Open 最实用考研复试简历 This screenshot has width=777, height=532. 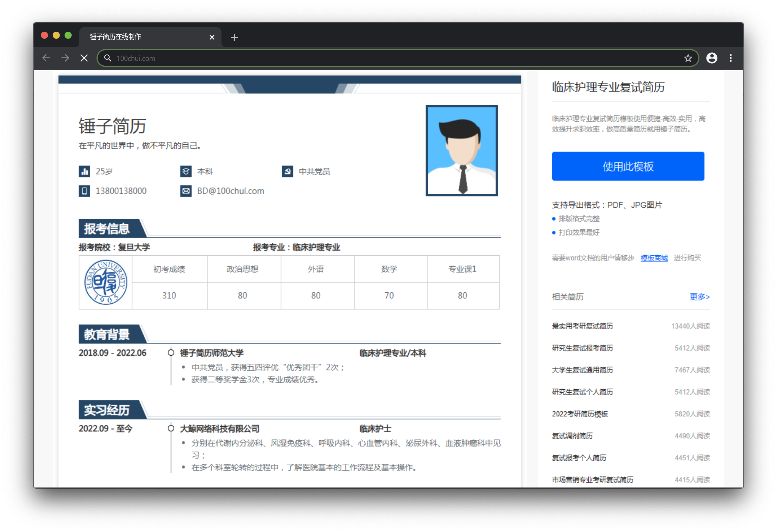(x=582, y=326)
